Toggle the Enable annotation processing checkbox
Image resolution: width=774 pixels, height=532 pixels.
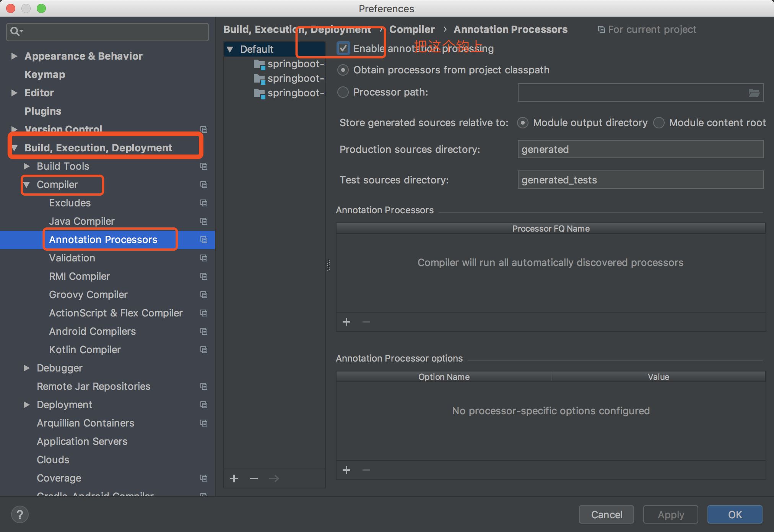(x=343, y=49)
